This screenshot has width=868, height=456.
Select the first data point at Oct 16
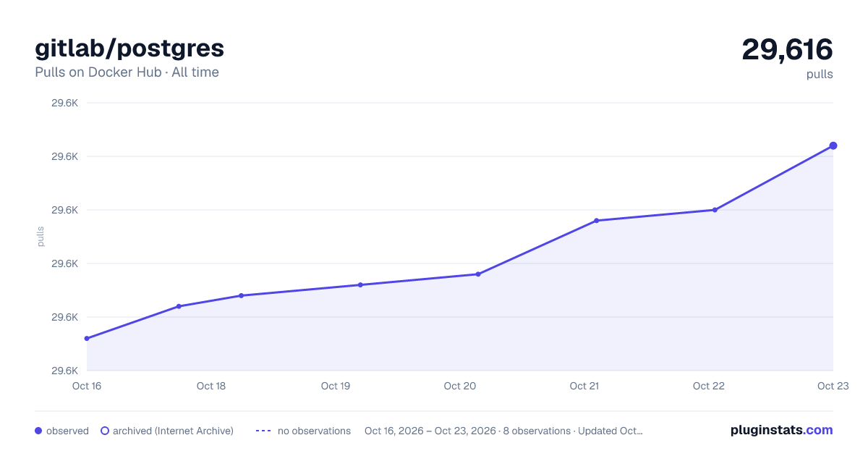click(x=87, y=339)
